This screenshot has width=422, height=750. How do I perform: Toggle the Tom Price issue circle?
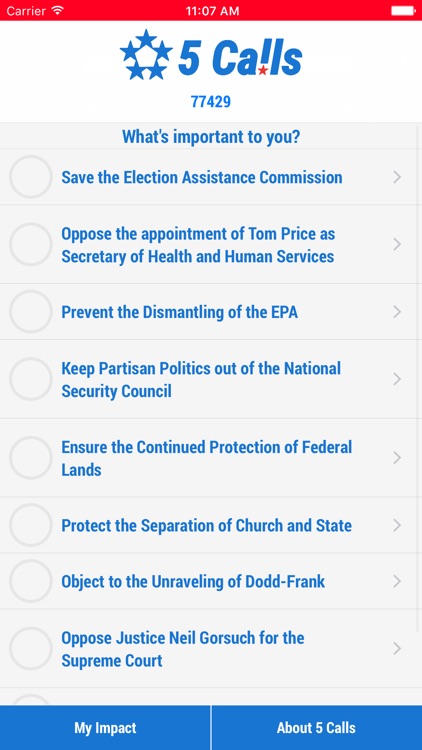pyautogui.click(x=31, y=244)
